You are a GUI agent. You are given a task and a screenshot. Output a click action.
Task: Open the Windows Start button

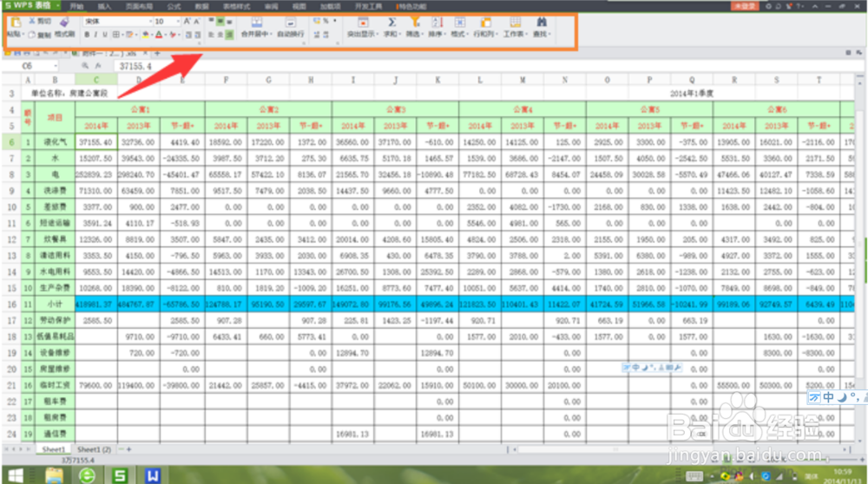point(16,475)
